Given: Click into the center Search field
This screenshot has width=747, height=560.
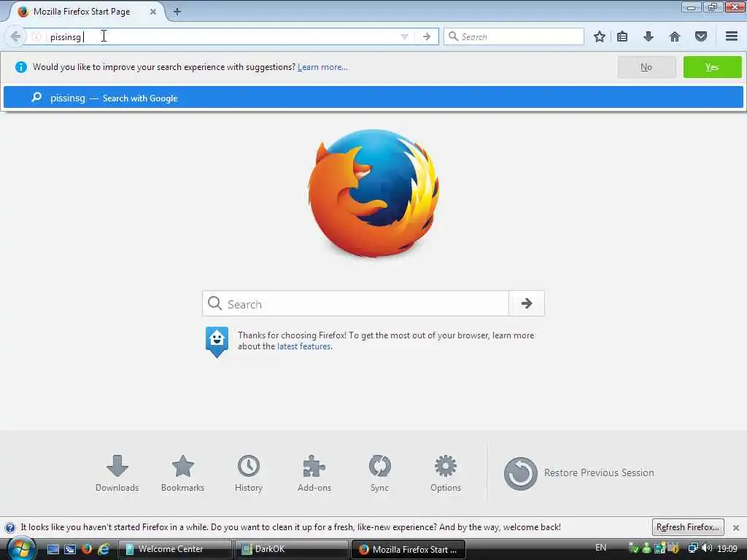Looking at the screenshot, I should point(355,303).
